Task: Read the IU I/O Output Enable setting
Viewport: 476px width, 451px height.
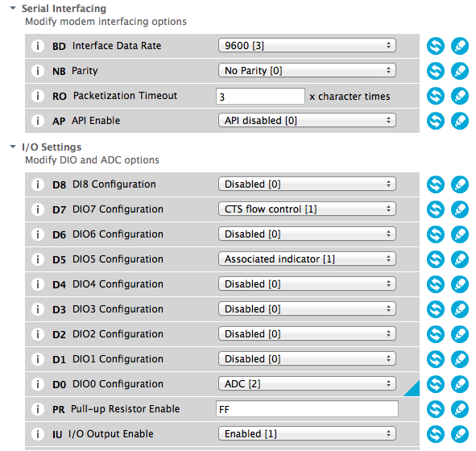Action: pos(436,434)
